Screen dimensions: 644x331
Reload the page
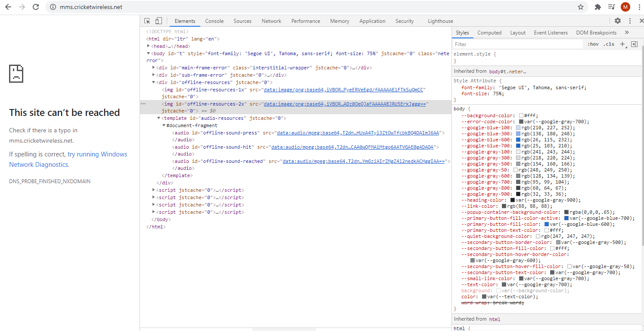pyautogui.click(x=36, y=7)
